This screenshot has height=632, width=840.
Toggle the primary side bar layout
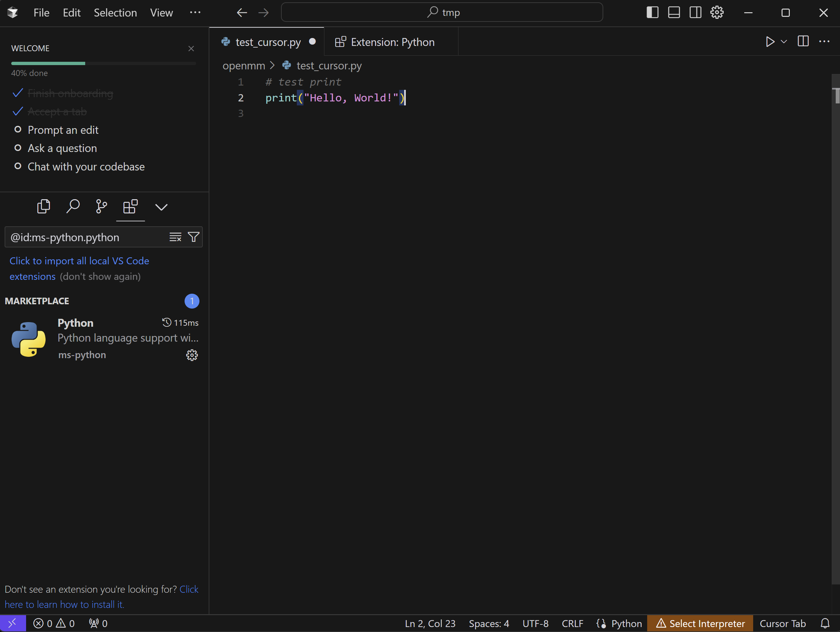[652, 13]
